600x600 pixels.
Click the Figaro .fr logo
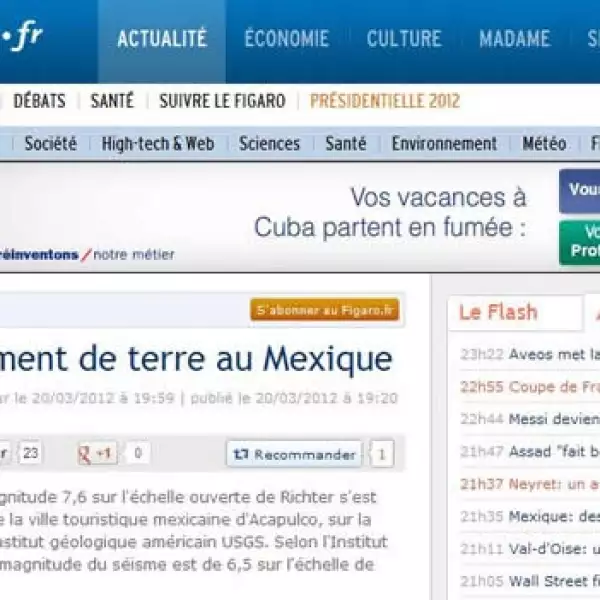pos(21,36)
